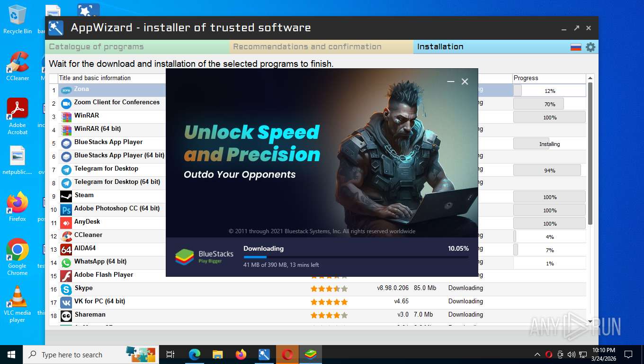The height and width of the screenshot is (364, 644).
Task: Select the VK for PC (64 bit) title
Action: [x=100, y=301]
